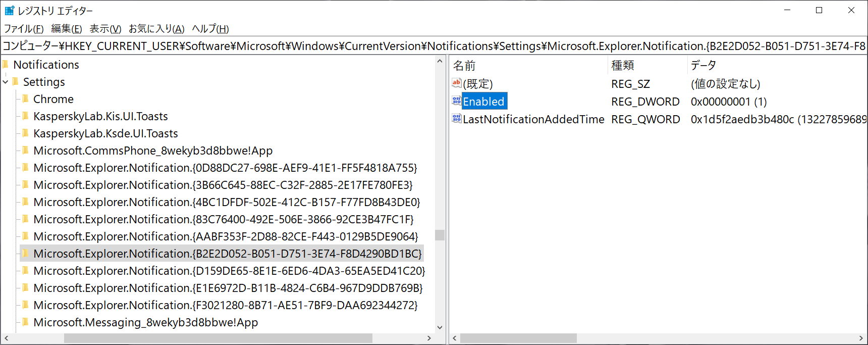The width and height of the screenshot is (868, 345).
Task: Select key ending in DAA692344272}
Action: pos(226,305)
